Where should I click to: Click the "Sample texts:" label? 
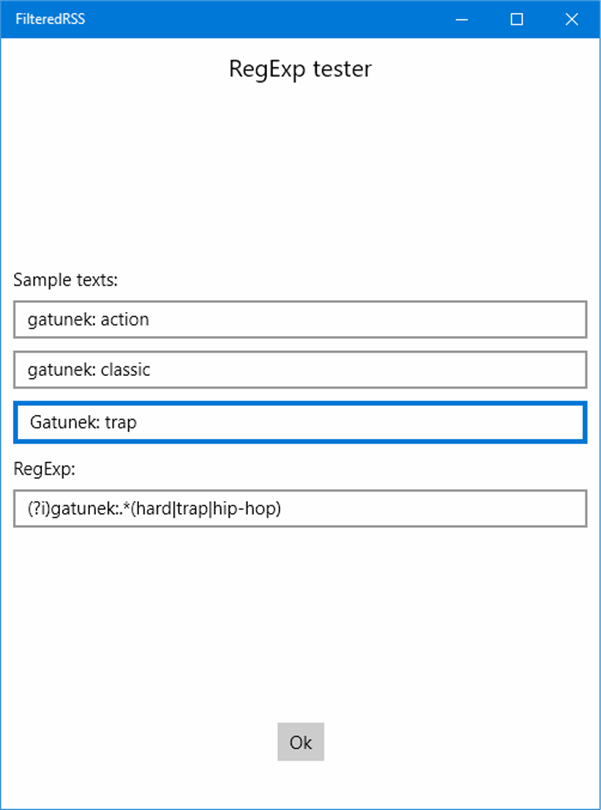pyautogui.click(x=66, y=278)
